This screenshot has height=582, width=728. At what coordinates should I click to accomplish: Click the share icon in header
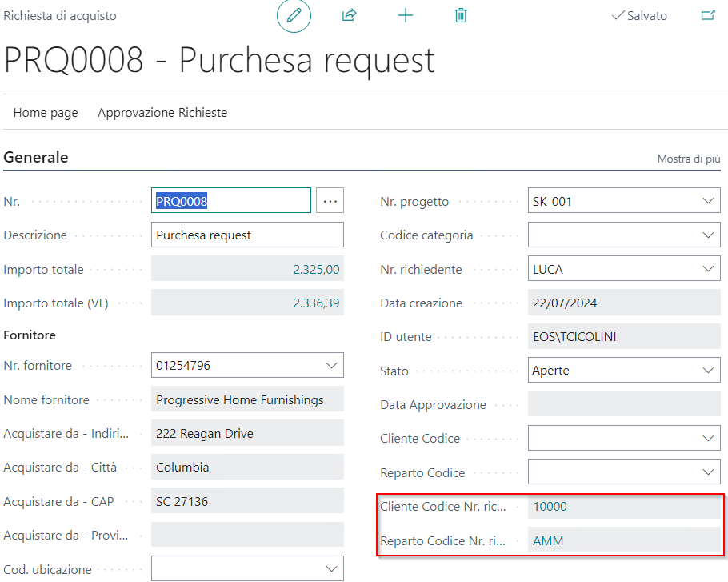click(x=349, y=15)
